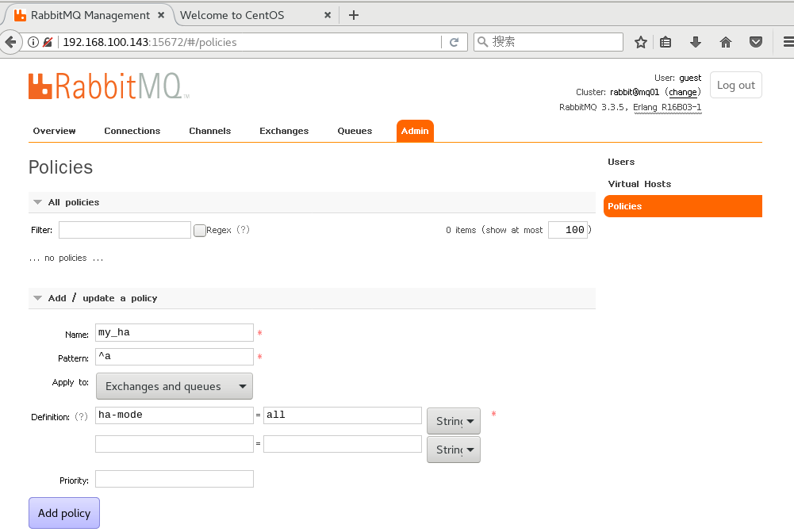Close the RabbitMQ Management tab

point(161,15)
